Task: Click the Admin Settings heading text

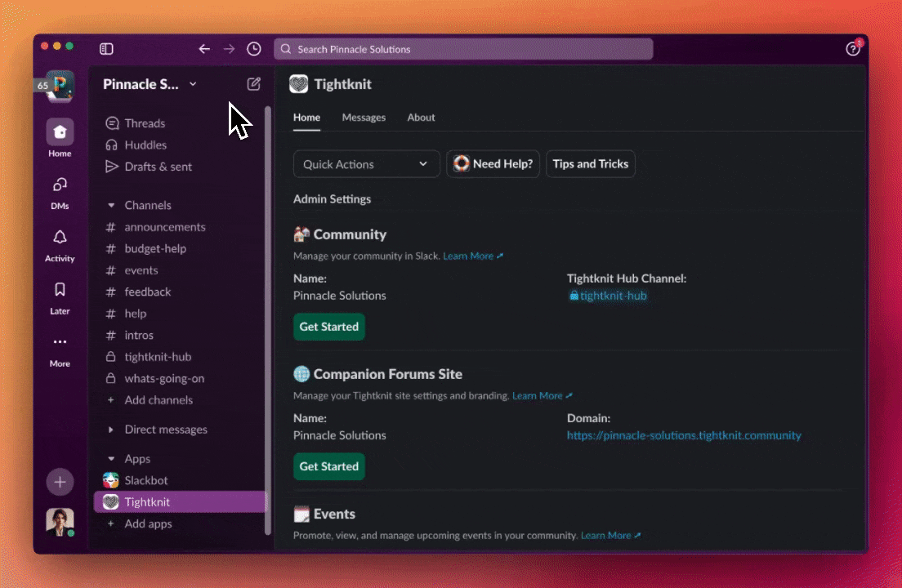Action: tap(332, 199)
